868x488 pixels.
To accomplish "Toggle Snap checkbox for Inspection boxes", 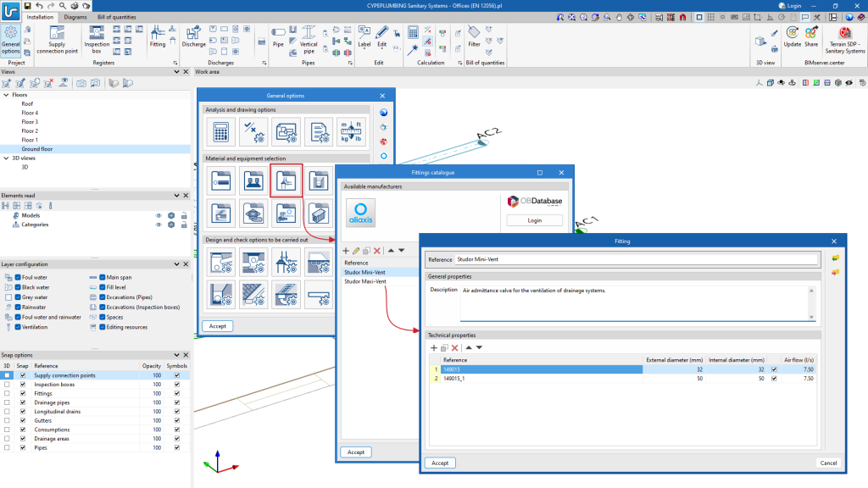I will 23,385.
